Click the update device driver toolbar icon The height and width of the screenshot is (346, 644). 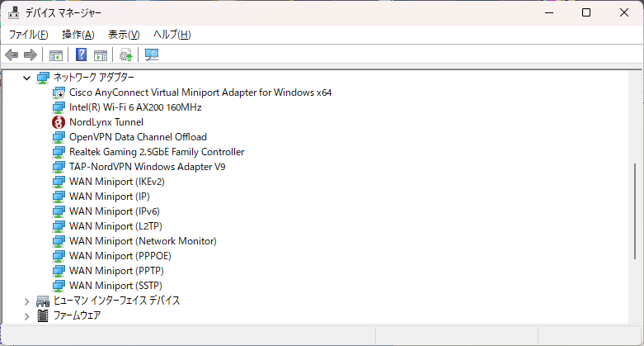pyautogui.click(x=125, y=55)
